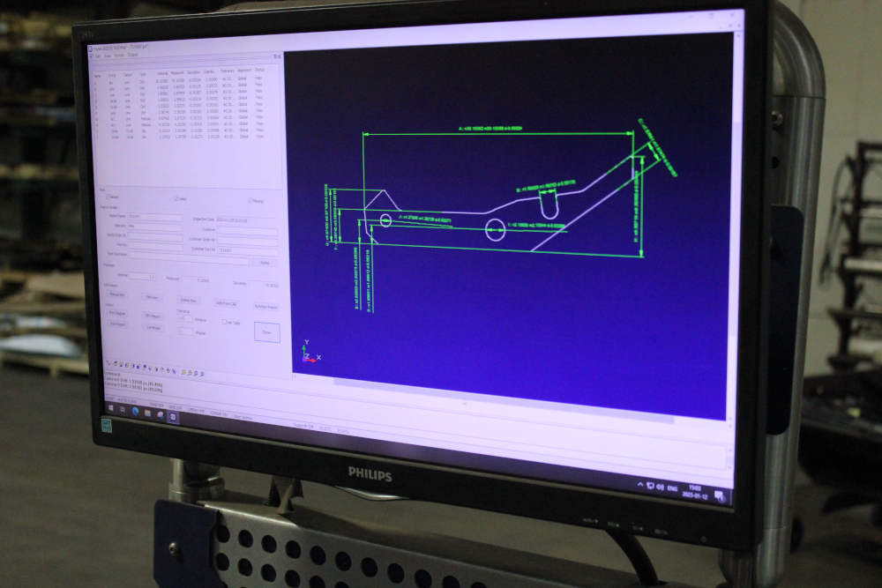Click the Distance tolerance field
Screen dimensions: 882x588
[185, 319]
